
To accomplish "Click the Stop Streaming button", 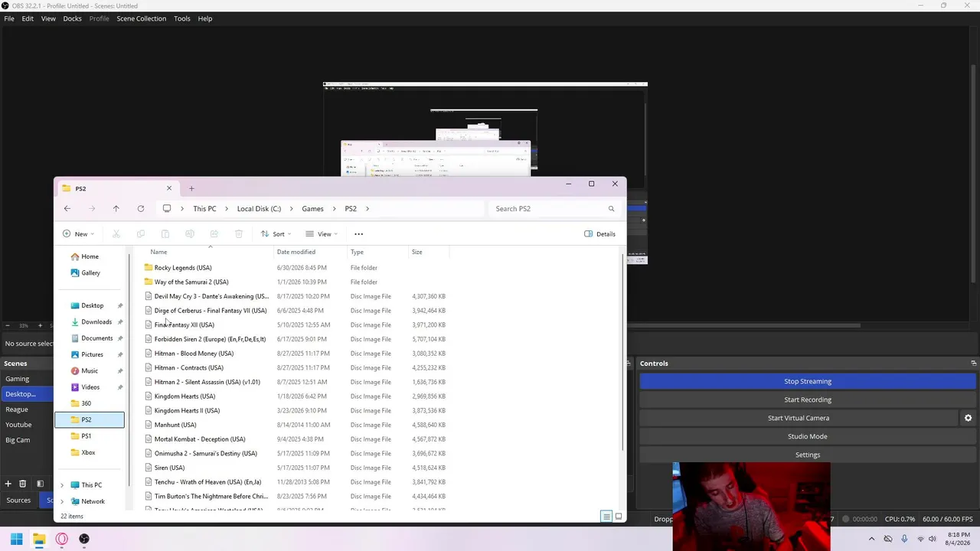I will (x=808, y=381).
